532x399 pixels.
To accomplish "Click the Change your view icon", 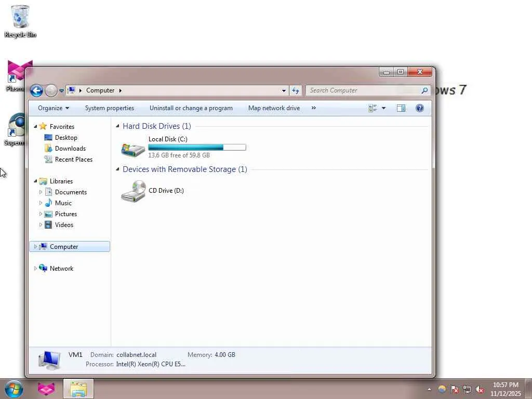I will point(373,108).
